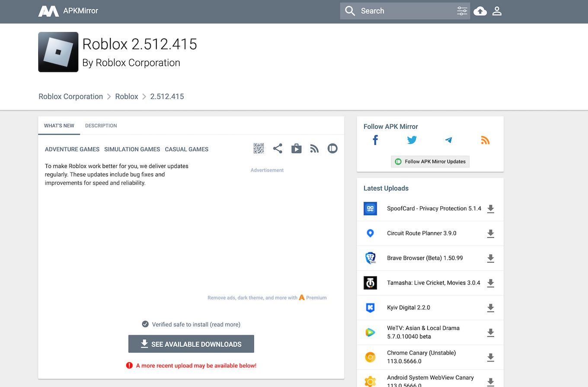Click the upload cloud icon

click(x=480, y=11)
